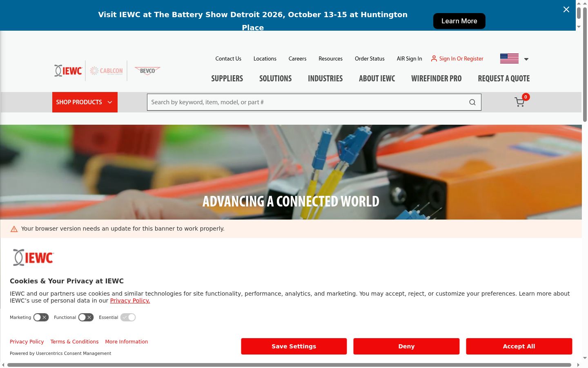Click the horizontal scrollbar at bottom
The width and height of the screenshot is (588, 368).
click(x=289, y=365)
